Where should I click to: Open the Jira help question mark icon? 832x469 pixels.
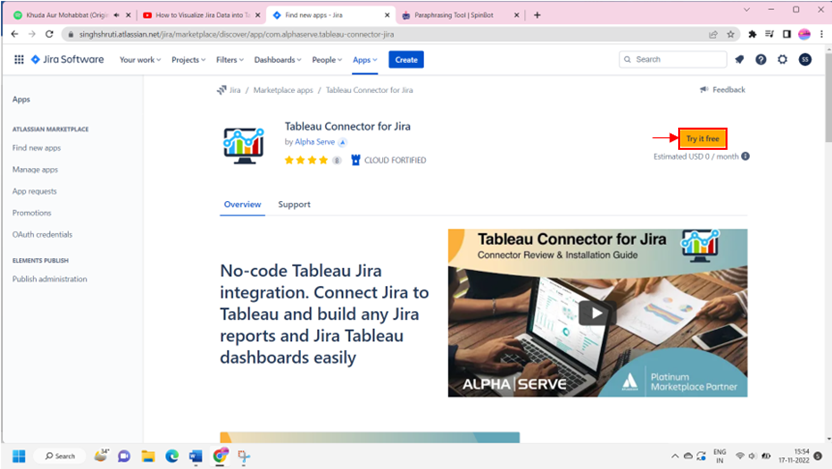(761, 59)
